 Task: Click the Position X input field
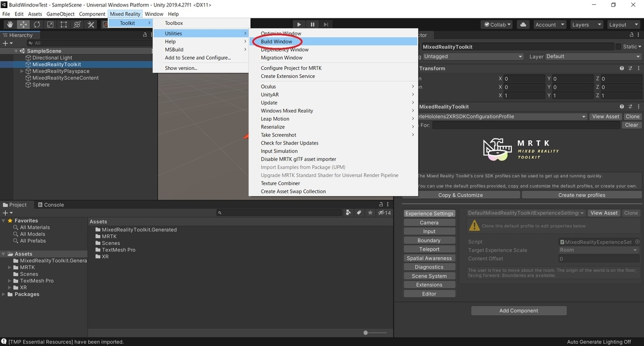524,78
